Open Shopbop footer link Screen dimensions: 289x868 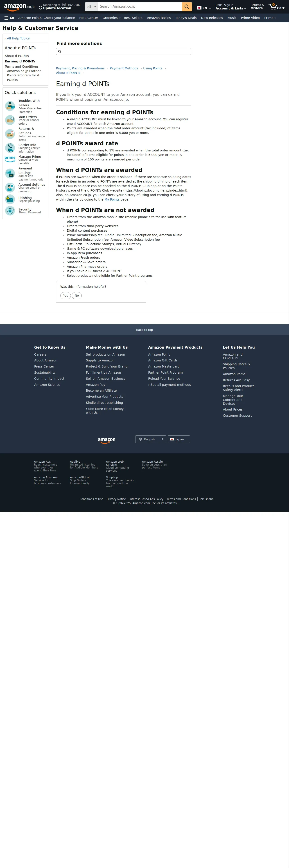coord(120,482)
